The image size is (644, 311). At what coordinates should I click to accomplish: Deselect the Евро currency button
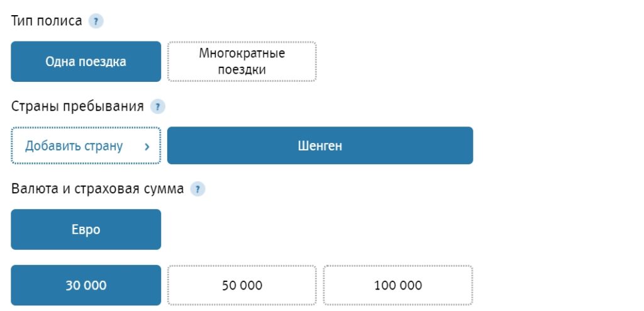[86, 230]
